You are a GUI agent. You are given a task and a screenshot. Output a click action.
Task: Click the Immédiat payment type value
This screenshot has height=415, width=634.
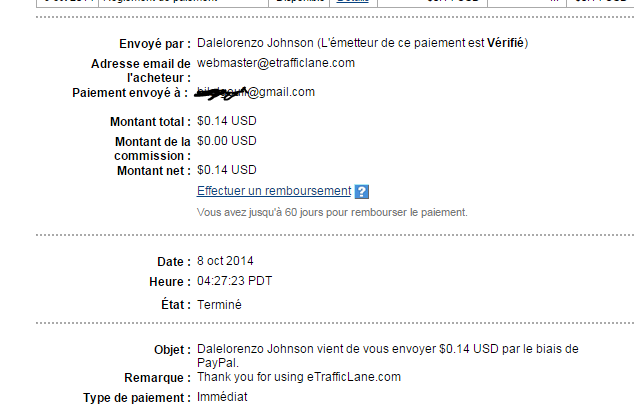point(222,397)
